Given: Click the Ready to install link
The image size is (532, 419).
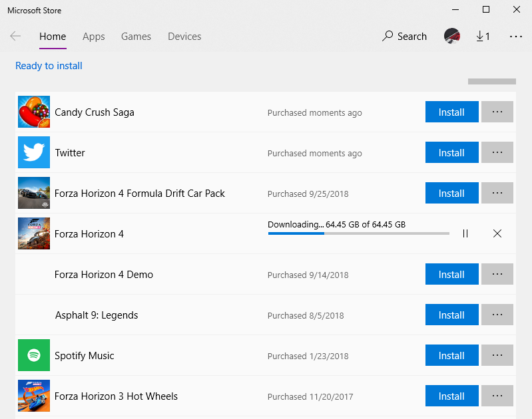Looking at the screenshot, I should (x=49, y=66).
